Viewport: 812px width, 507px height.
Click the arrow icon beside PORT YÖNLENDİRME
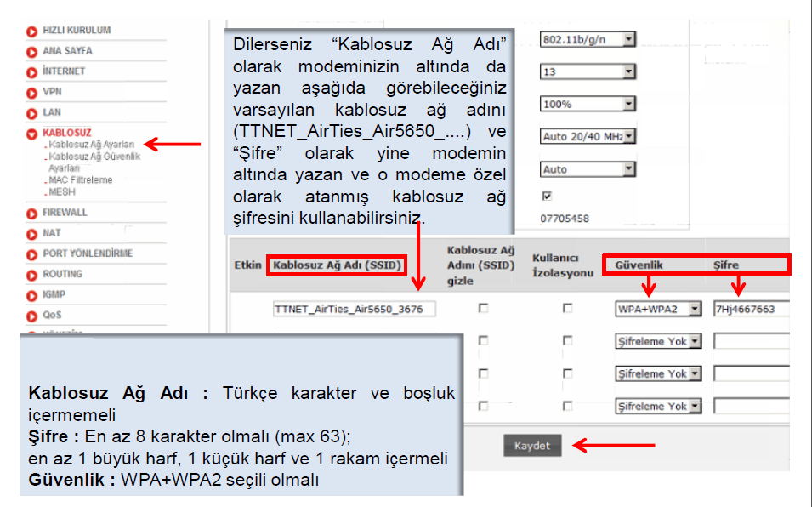(x=32, y=255)
